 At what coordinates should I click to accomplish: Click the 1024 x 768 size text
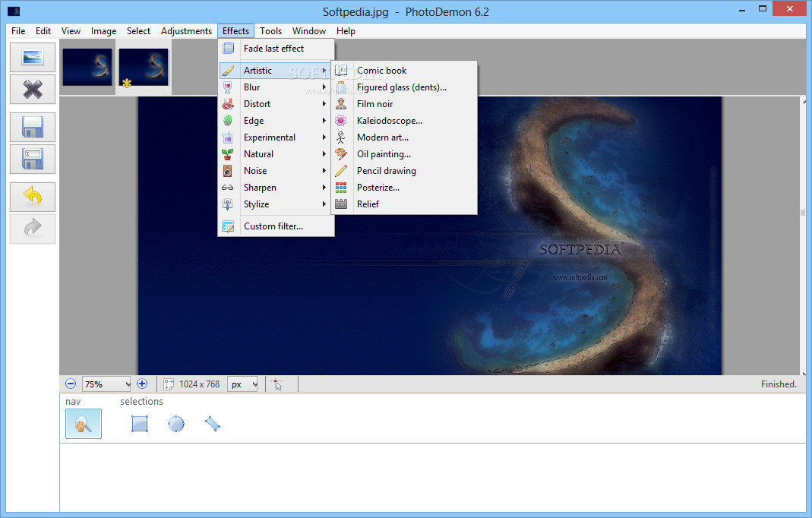[x=199, y=384]
